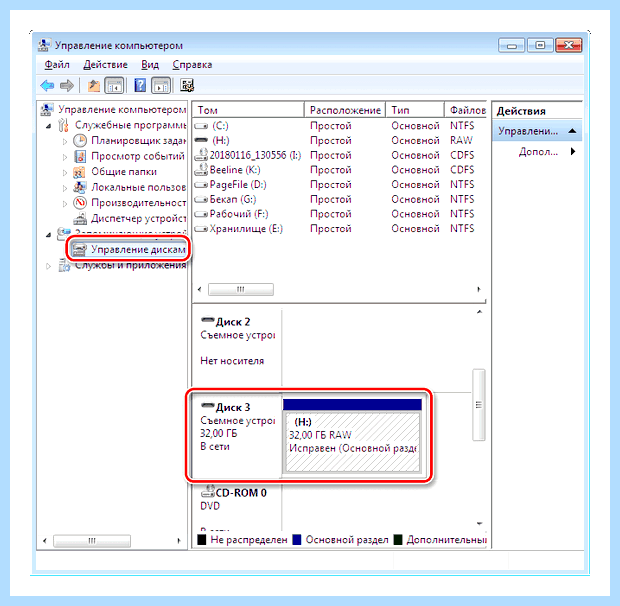Click Простой cell in (C:) row
Image resolution: width=620 pixels, height=606 pixels.
point(331,126)
